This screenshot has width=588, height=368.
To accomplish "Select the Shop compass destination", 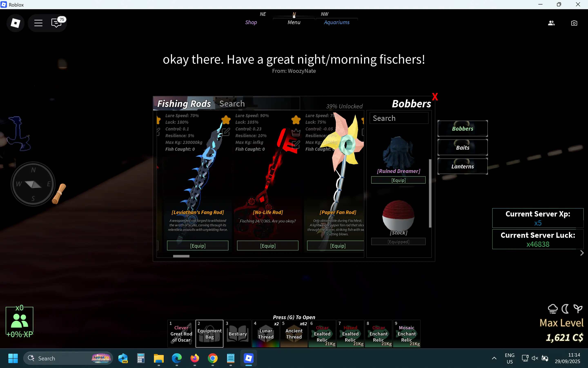I will 251,22.
